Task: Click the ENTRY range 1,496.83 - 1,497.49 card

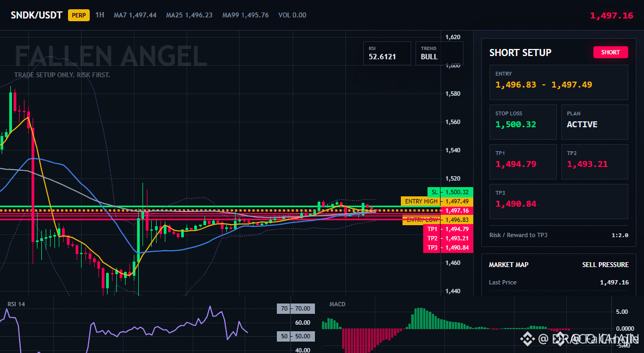Action: point(559,82)
